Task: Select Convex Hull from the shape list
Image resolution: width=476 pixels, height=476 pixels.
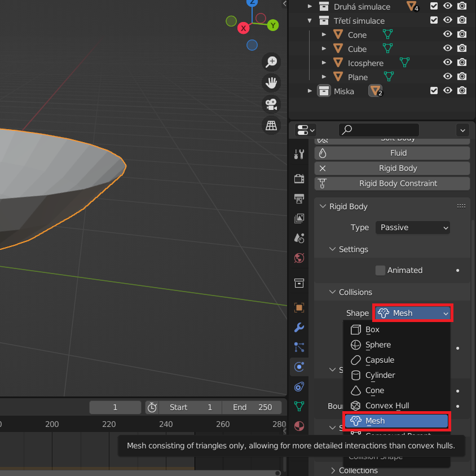Action: point(387,406)
